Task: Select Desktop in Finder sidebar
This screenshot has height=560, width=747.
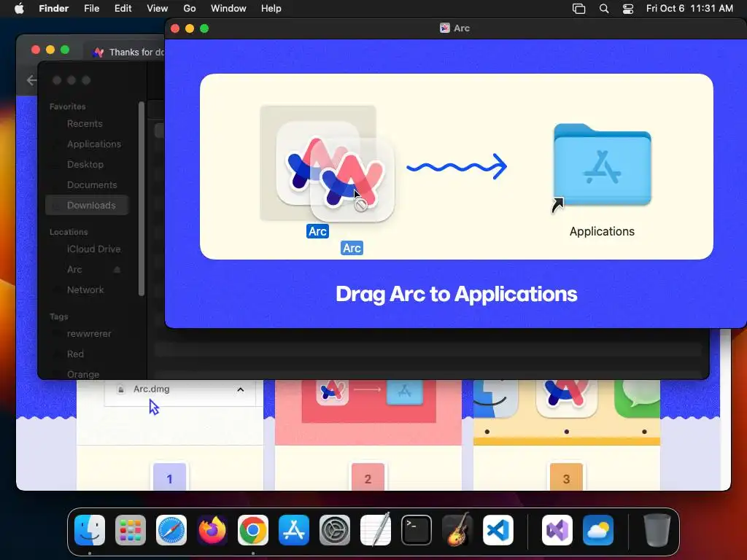Action: [85, 164]
